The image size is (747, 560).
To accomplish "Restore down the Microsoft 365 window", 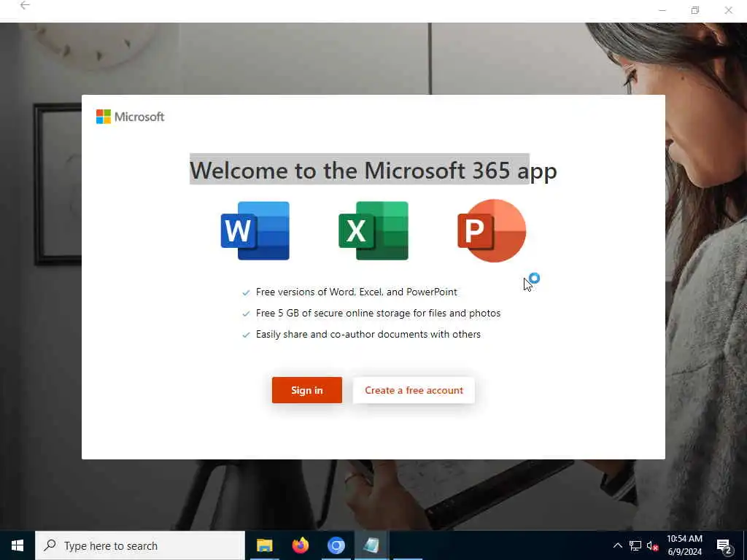I will (x=695, y=10).
